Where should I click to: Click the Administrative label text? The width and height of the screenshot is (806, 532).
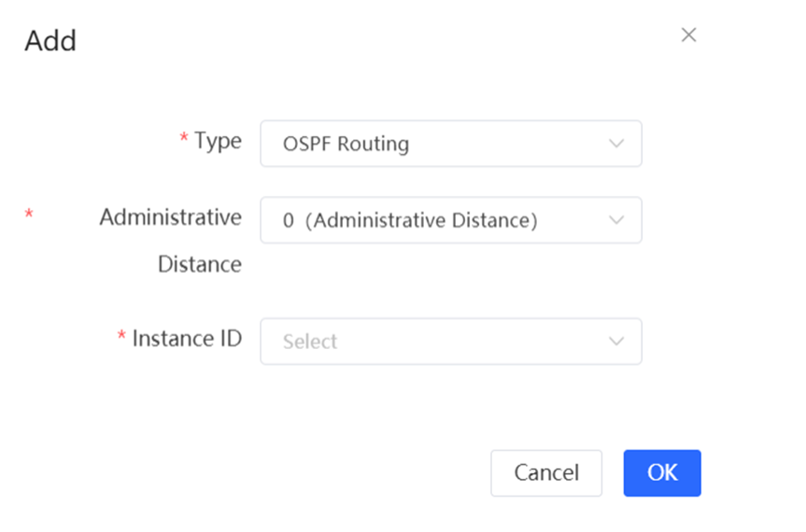point(170,217)
